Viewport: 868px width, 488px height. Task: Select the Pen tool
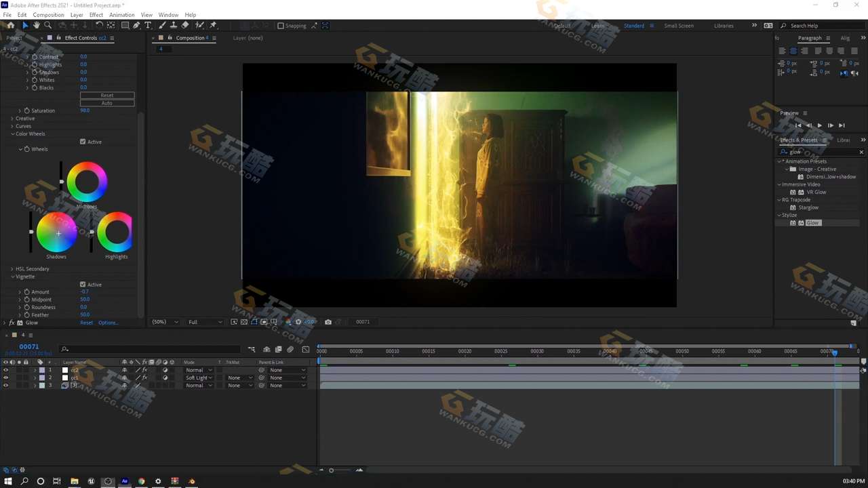136,25
